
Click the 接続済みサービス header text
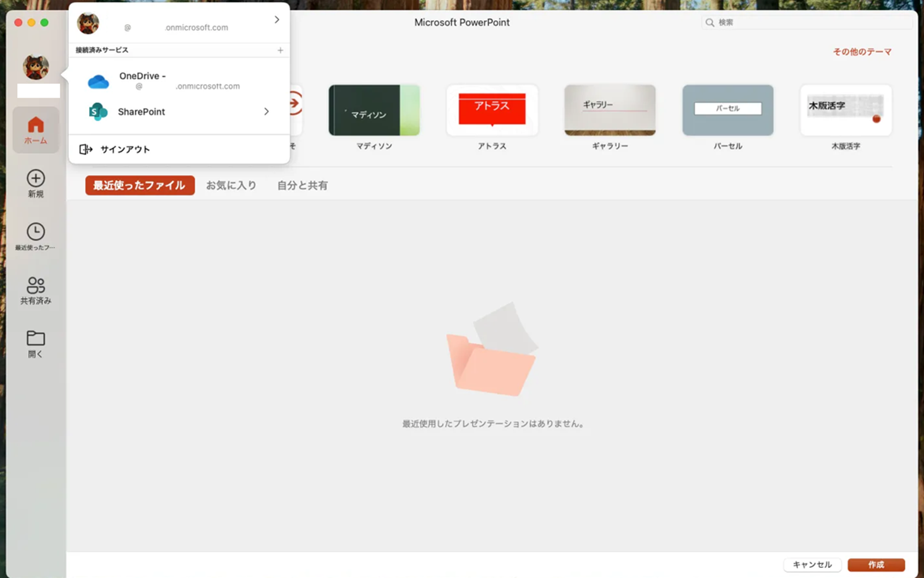point(102,50)
